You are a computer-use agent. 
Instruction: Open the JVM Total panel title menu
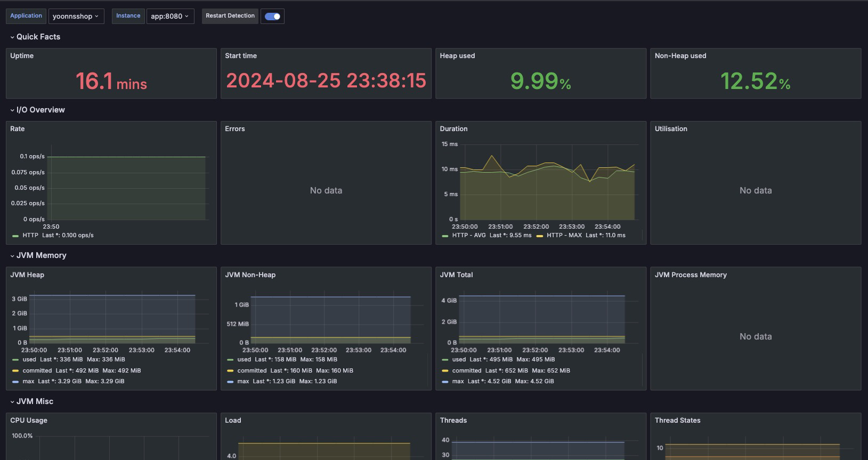[x=456, y=275]
